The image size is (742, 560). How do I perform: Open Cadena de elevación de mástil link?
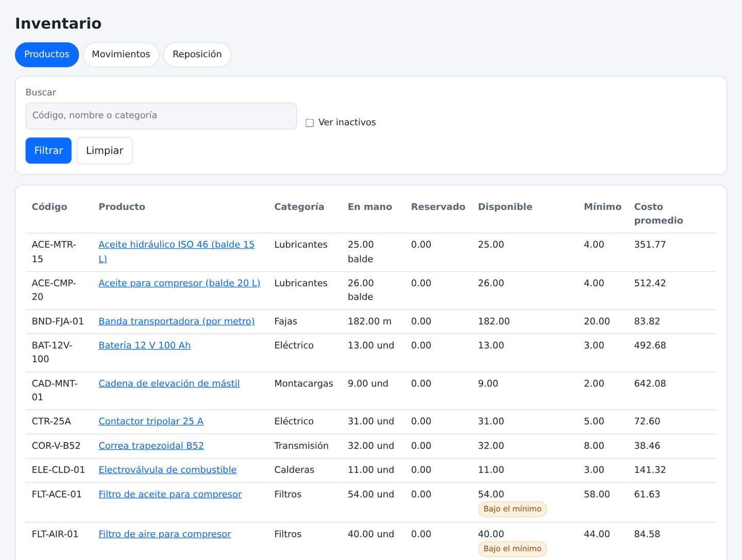(x=169, y=384)
